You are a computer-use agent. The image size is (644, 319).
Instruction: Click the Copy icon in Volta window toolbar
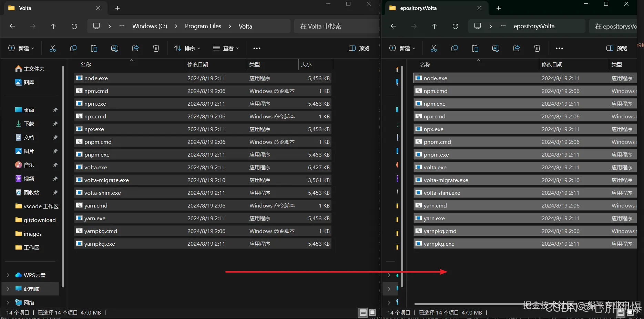point(73,48)
